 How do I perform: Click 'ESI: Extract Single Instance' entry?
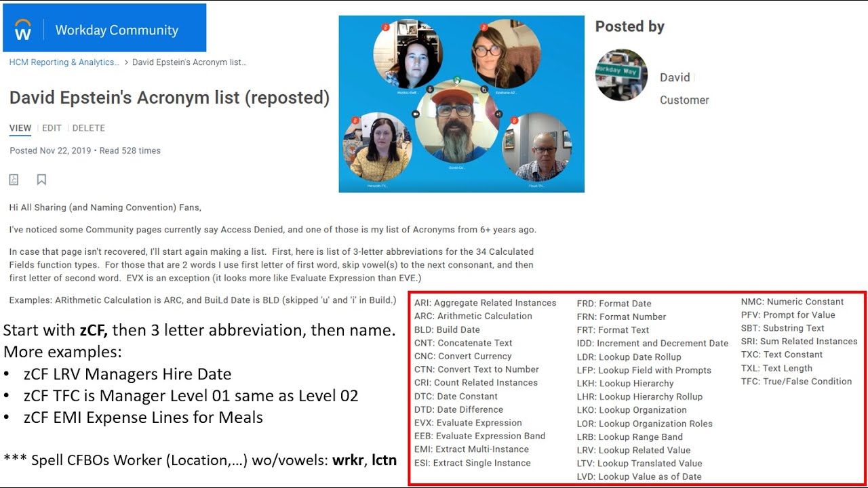(473, 463)
